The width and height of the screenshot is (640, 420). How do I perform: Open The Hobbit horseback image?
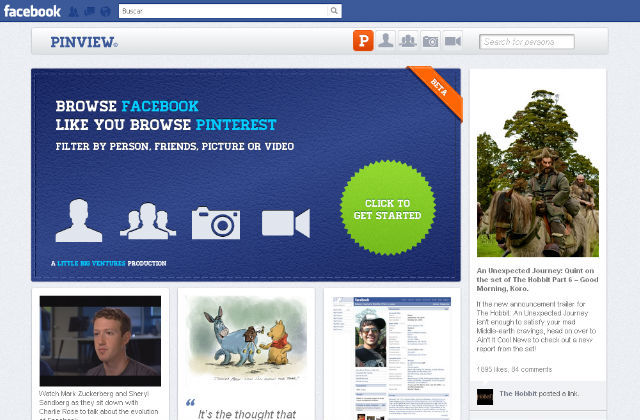pyautogui.click(x=538, y=173)
